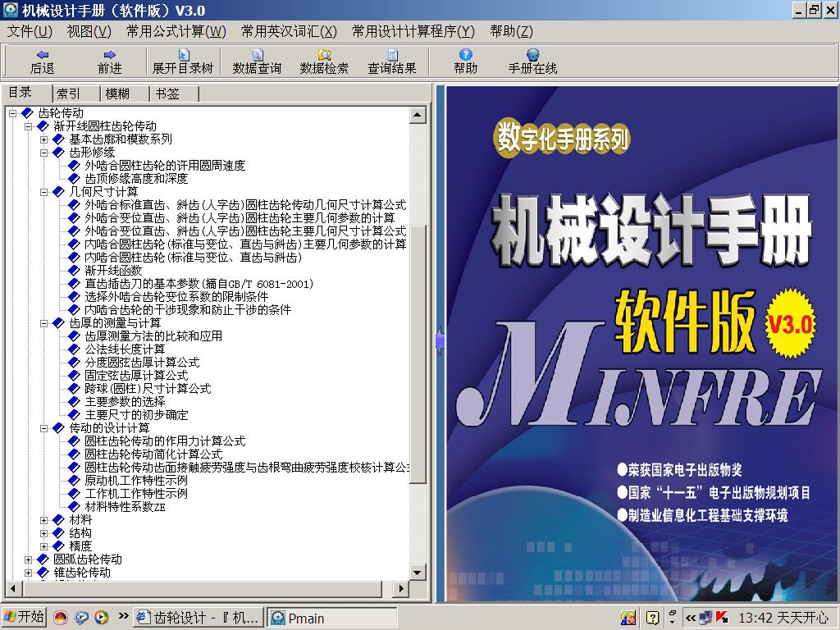Open the 帮助(Z) menu

click(511, 32)
